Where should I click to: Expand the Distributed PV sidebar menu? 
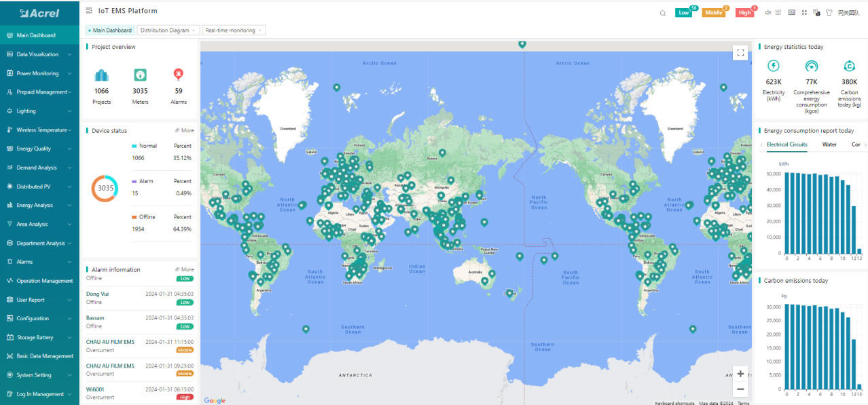coord(39,187)
